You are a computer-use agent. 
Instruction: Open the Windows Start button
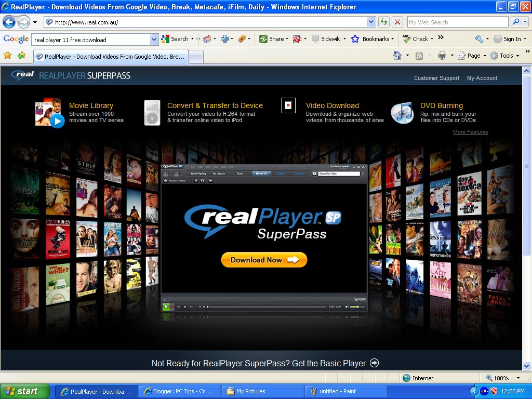24,391
